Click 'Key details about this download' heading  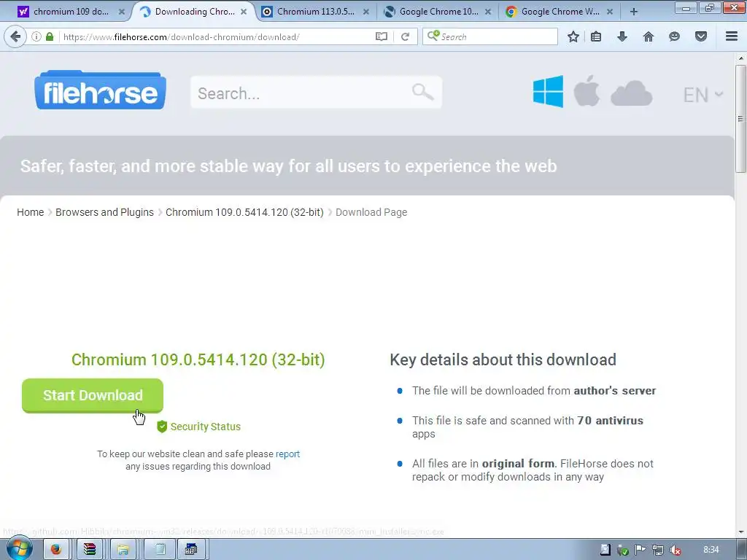click(x=503, y=359)
